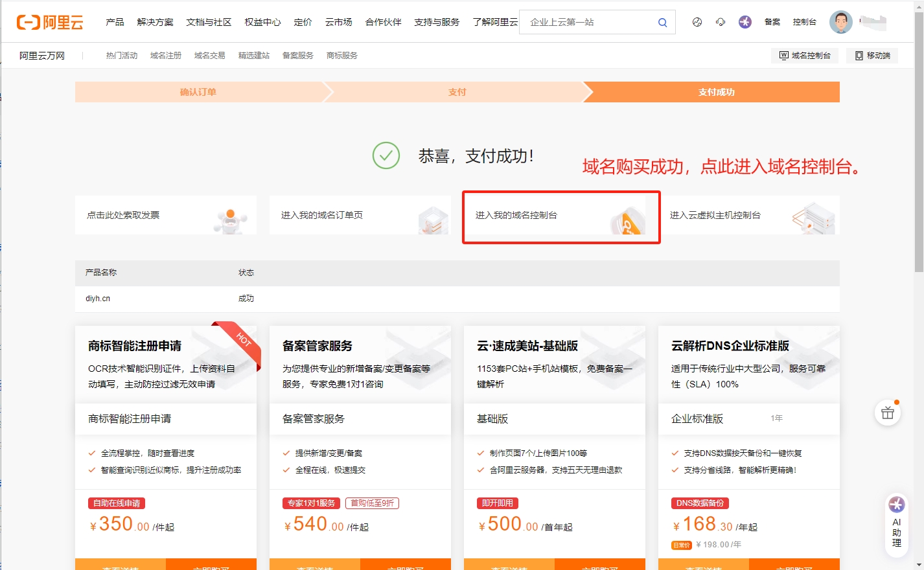Open the gift box promotion icon
This screenshot has width=924, height=570.
pos(887,413)
